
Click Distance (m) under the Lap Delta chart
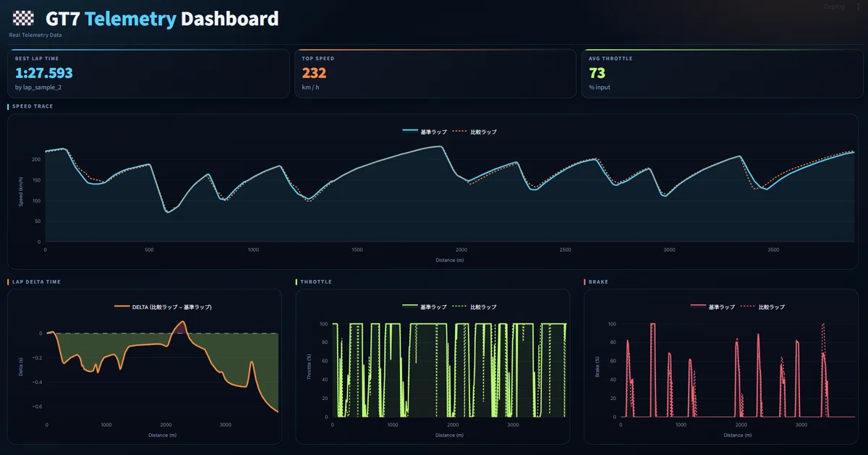pyautogui.click(x=162, y=435)
